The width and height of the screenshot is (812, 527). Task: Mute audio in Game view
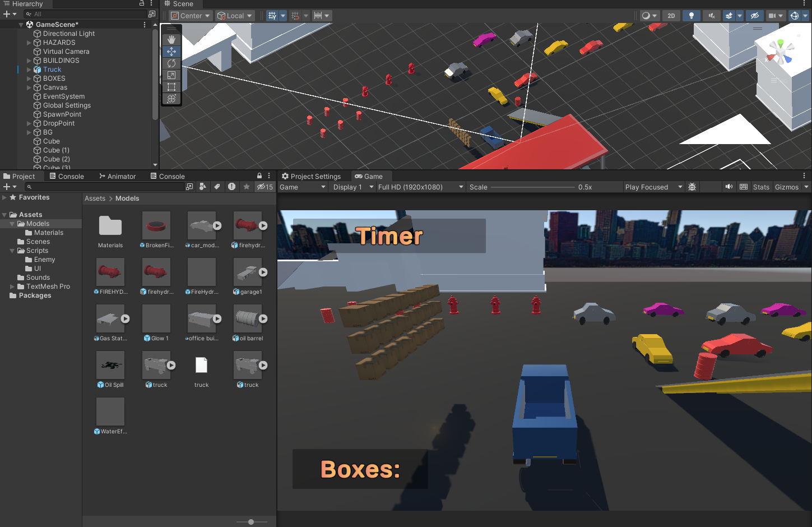[x=729, y=187]
